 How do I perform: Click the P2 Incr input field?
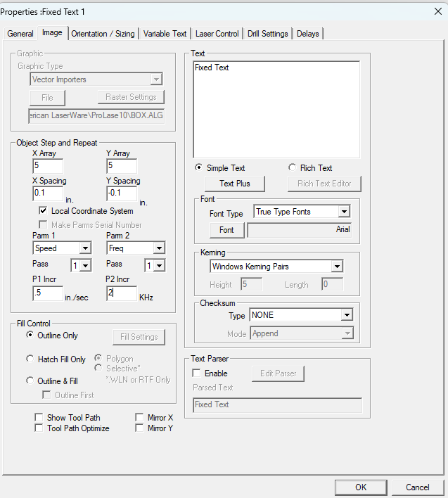122,293
